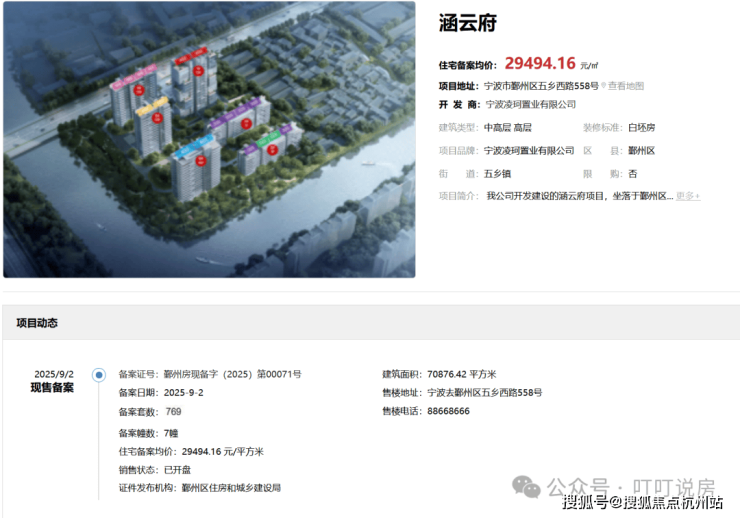This screenshot has width=740, height=518.
Task: Click the green building label in the rendering
Action: (269, 139)
